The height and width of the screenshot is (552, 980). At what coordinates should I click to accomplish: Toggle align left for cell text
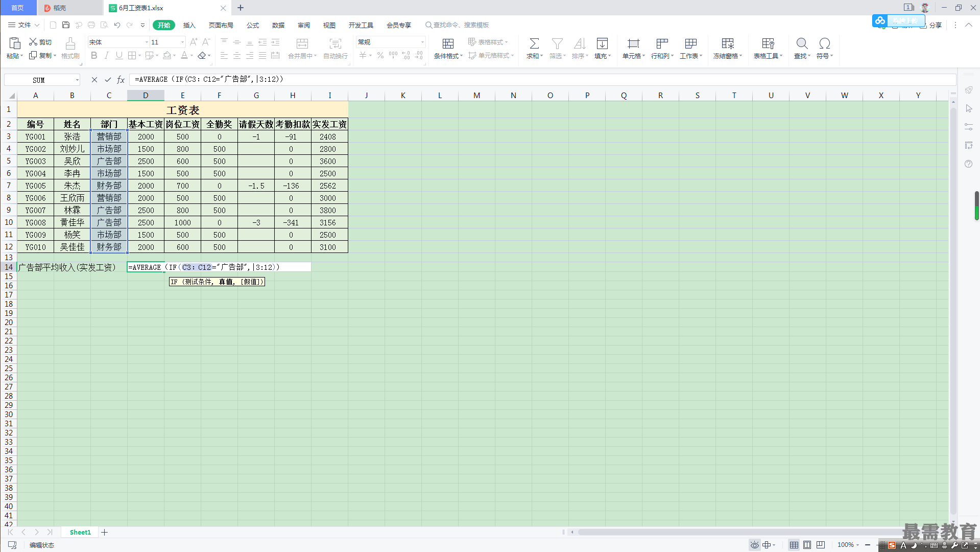pyautogui.click(x=224, y=56)
